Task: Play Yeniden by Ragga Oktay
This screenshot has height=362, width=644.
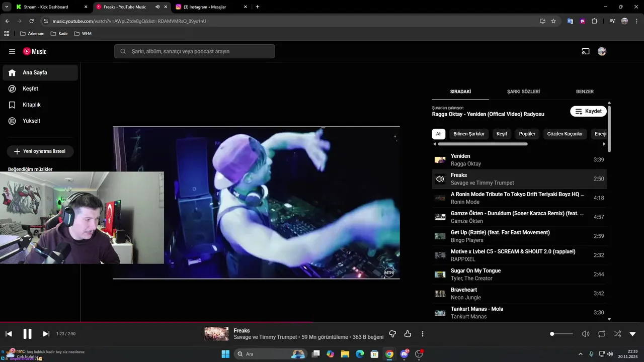Action: point(519,160)
